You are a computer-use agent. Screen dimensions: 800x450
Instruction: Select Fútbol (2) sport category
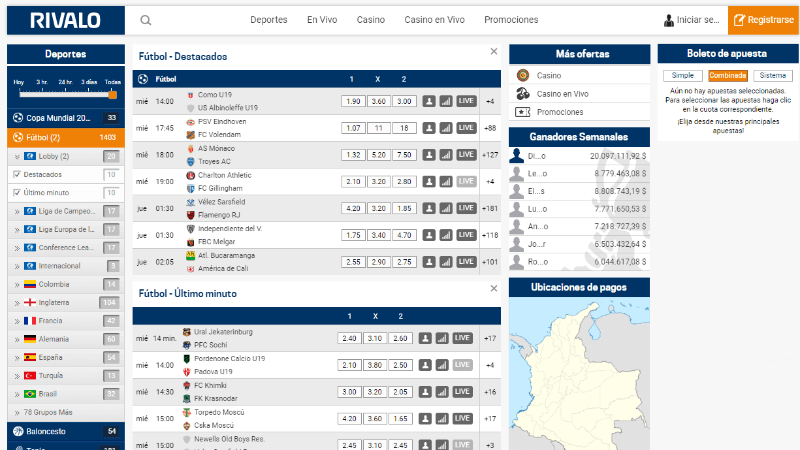point(66,137)
